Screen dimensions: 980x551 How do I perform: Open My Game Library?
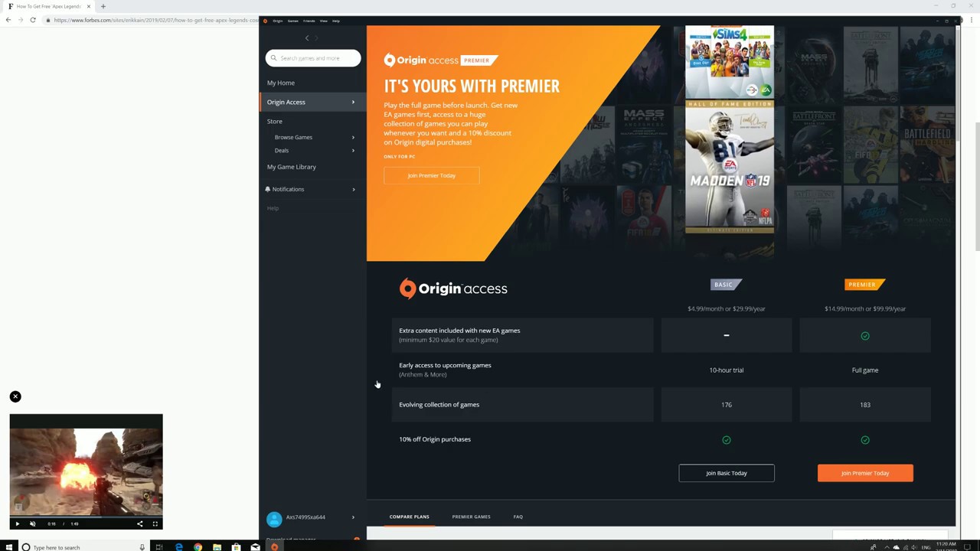click(x=292, y=167)
